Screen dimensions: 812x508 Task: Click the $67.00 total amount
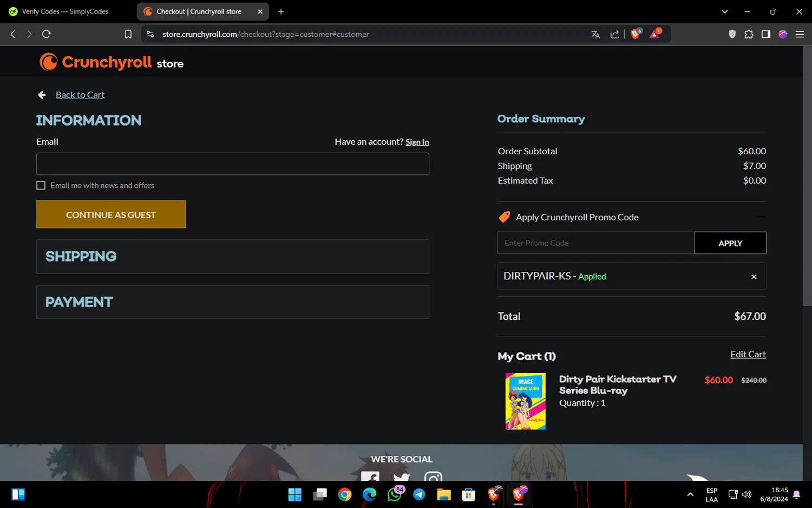coord(750,316)
